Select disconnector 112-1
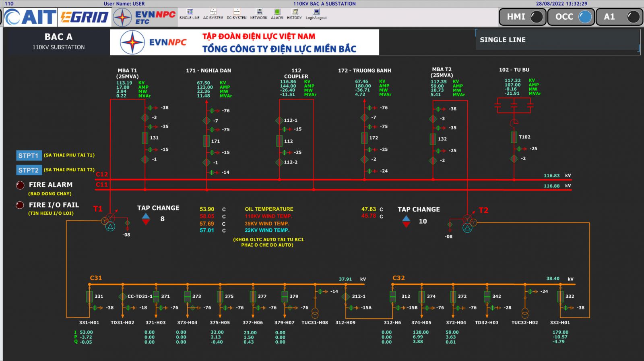Image resolution: width=644 pixels, height=361 pixels. coord(279,120)
